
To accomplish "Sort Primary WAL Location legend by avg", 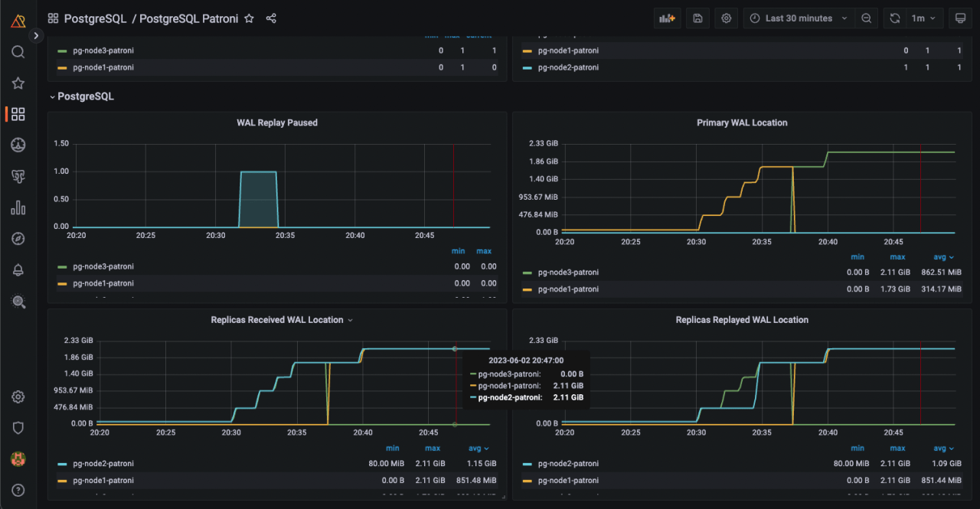I will (x=943, y=256).
